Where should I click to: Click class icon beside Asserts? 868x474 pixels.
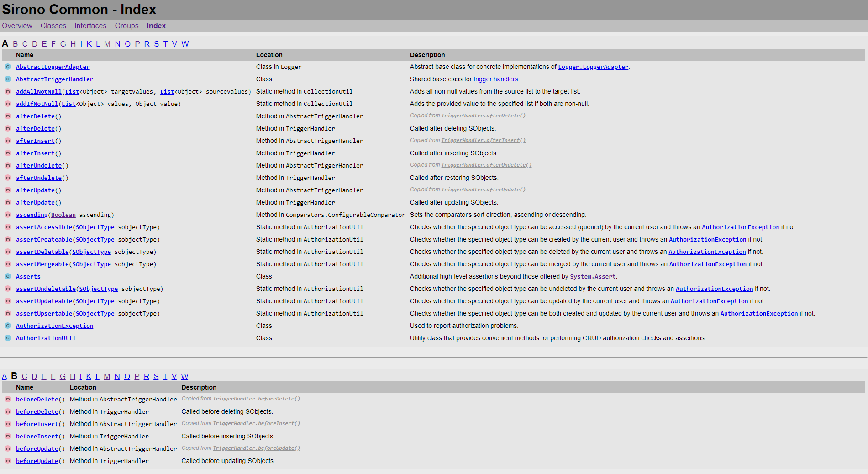(8, 276)
